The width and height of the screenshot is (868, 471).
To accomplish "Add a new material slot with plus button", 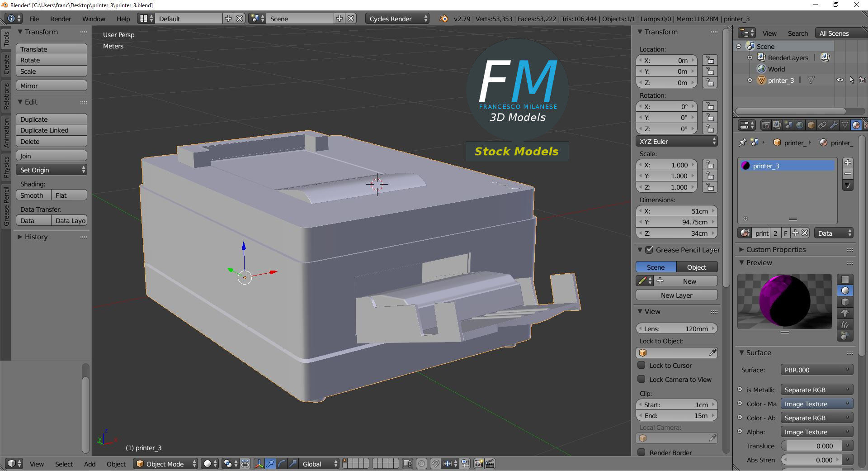I will point(848,163).
